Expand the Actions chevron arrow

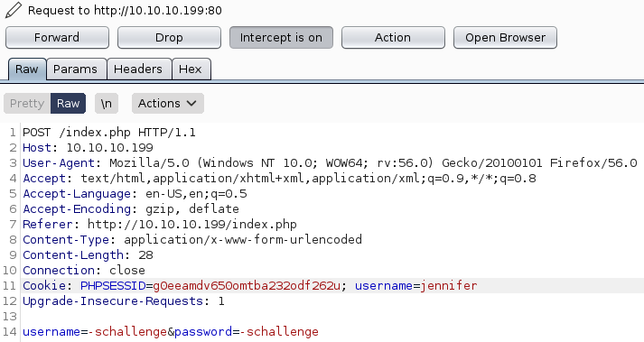coord(191,104)
